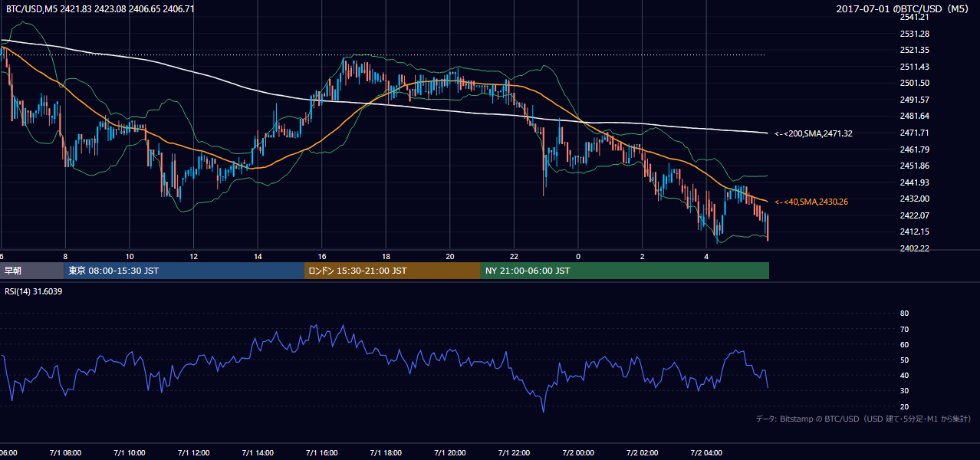Viewport: 980px width, 460px height.
Task: Click price axis value 2412.15
Action: (x=914, y=232)
